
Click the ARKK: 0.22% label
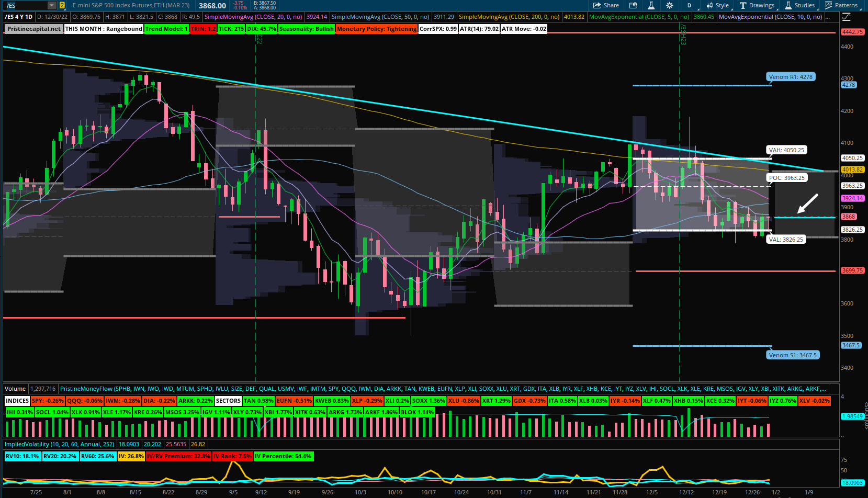pos(195,401)
